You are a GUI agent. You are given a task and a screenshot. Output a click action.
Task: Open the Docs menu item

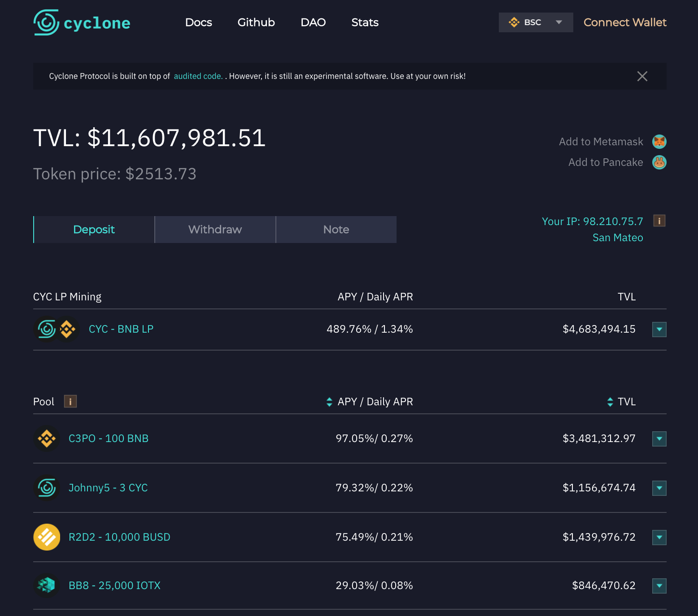point(199,22)
